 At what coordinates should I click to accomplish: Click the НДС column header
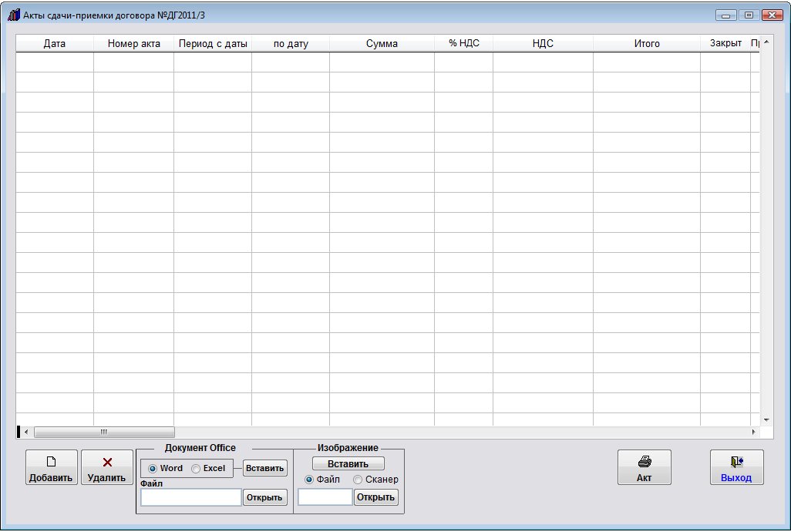[x=543, y=43]
